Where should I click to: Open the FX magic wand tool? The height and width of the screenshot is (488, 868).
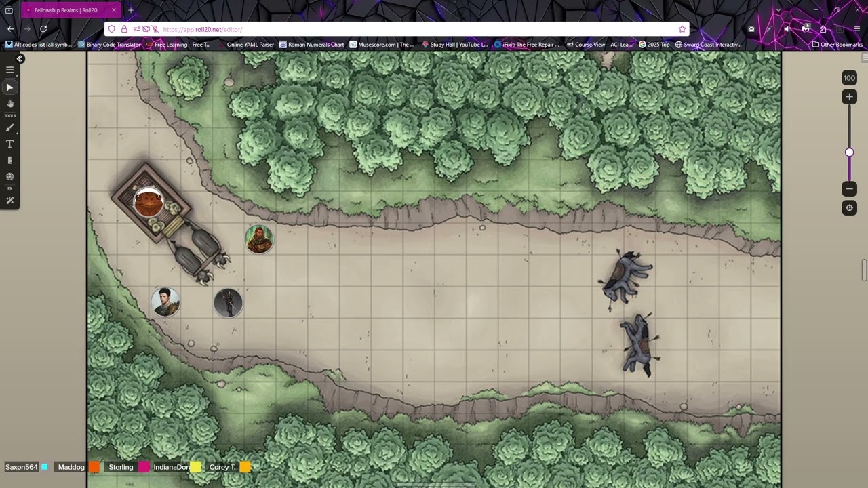tap(9, 201)
